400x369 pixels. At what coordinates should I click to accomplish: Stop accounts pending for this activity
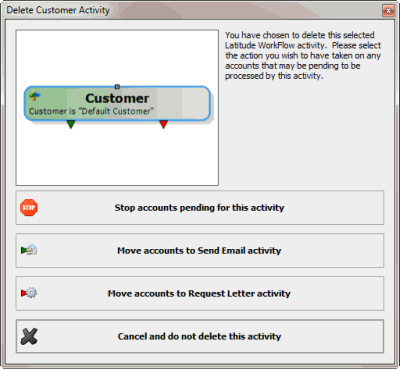click(x=200, y=208)
